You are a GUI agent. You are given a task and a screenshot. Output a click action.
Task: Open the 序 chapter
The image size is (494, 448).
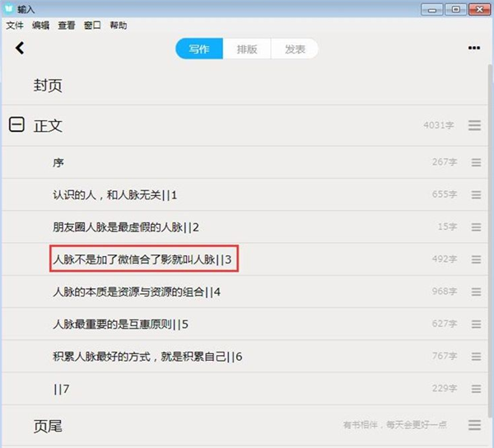(58, 162)
